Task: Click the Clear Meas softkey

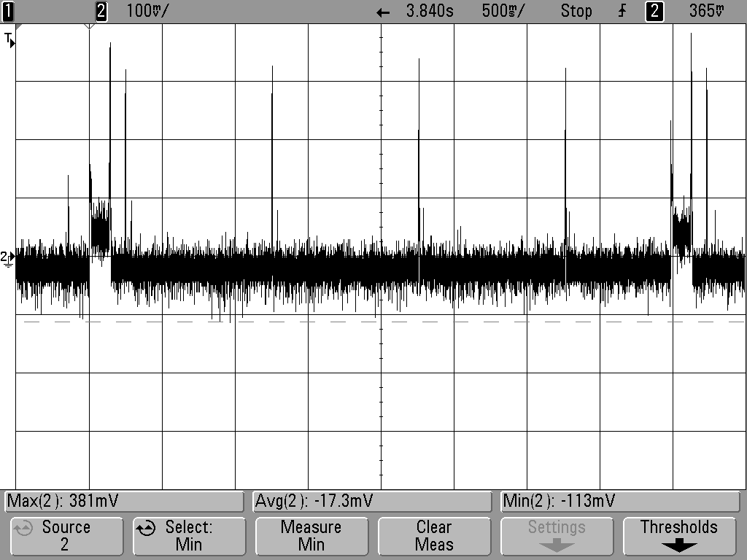Action: (x=434, y=536)
